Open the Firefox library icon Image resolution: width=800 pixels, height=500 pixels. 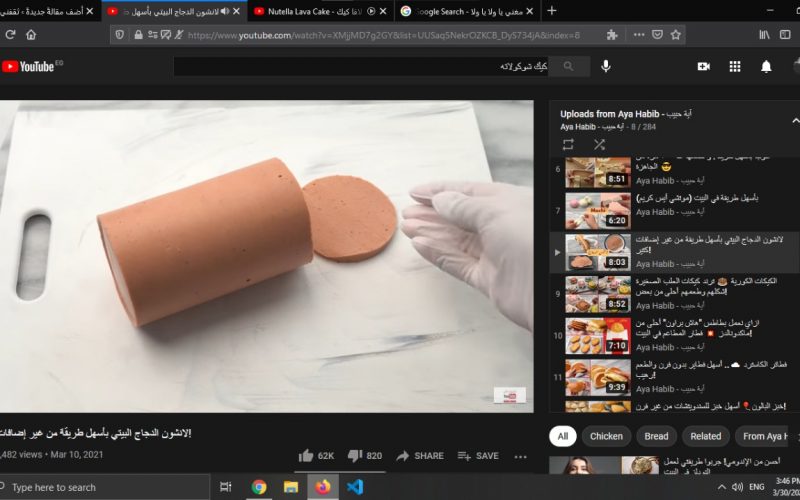tap(764, 35)
